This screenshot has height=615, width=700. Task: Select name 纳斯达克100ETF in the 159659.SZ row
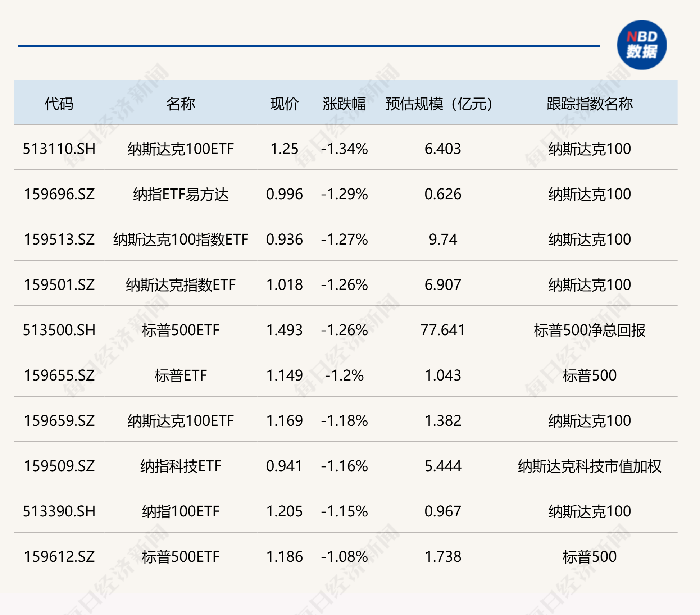[x=181, y=421]
